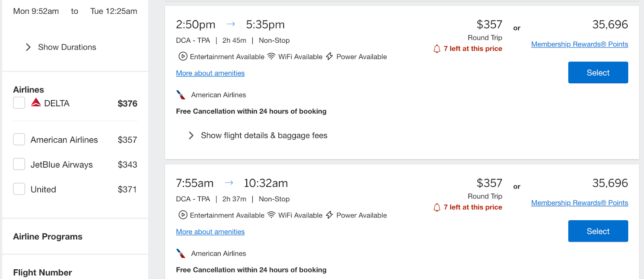The image size is (644, 279).
Task: Click the bell alert icon on 2:50pm flight
Action: (437, 49)
